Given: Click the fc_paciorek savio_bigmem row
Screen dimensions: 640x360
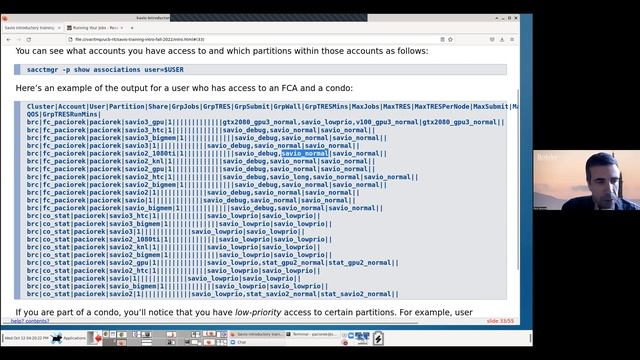Looking at the screenshot, I should pos(205,208).
